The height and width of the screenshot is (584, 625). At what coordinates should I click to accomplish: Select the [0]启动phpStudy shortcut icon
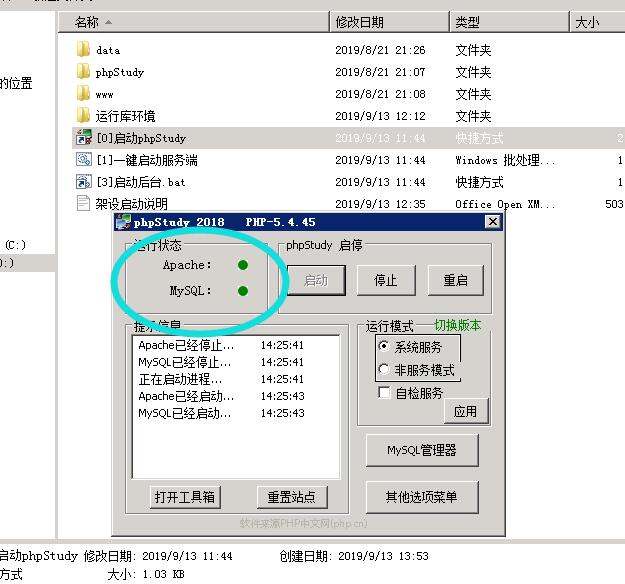point(84,138)
